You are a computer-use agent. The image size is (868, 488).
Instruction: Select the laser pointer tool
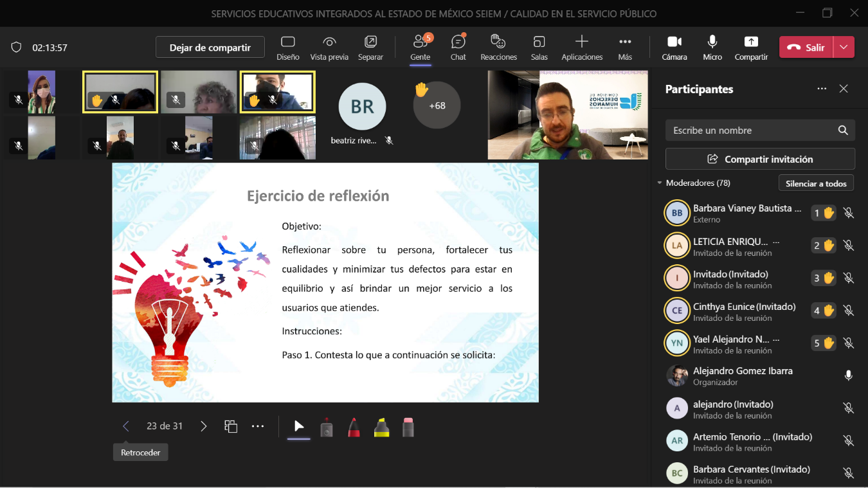pyautogui.click(x=327, y=427)
